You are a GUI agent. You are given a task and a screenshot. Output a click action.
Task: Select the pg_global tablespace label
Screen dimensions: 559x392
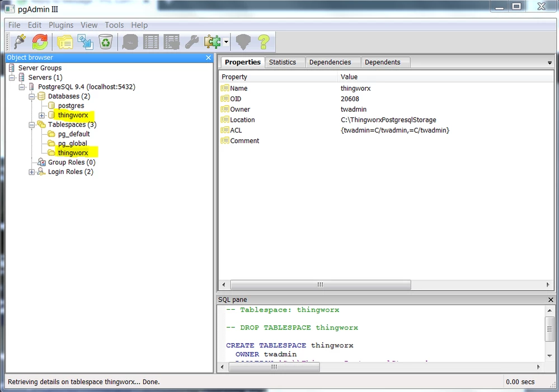pos(72,143)
